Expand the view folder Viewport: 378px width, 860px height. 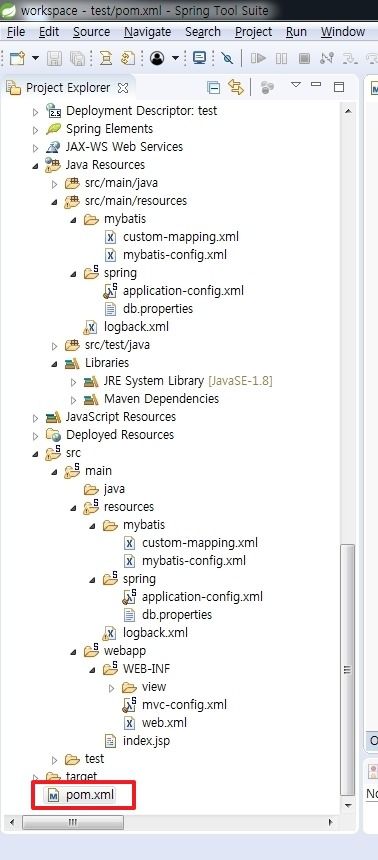click(111, 688)
